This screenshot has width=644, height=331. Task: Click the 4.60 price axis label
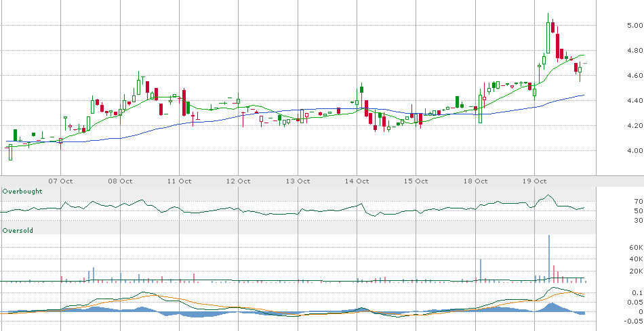point(635,76)
